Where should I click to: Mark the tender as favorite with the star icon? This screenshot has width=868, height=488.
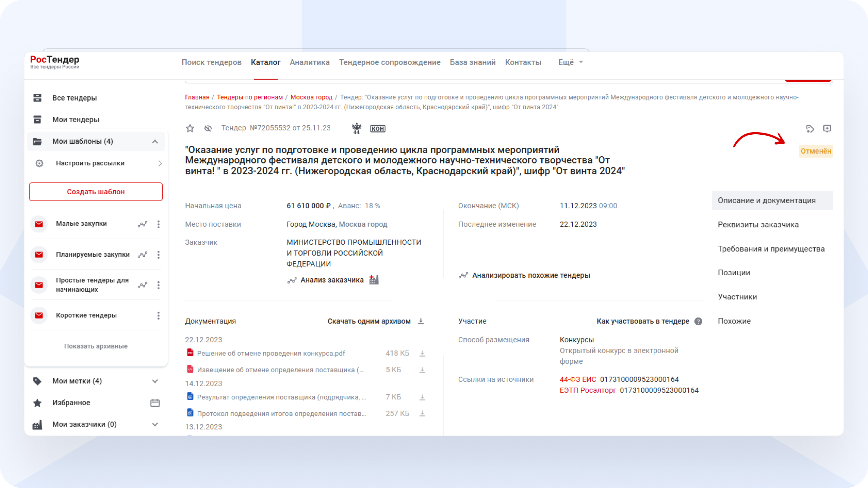pos(190,128)
